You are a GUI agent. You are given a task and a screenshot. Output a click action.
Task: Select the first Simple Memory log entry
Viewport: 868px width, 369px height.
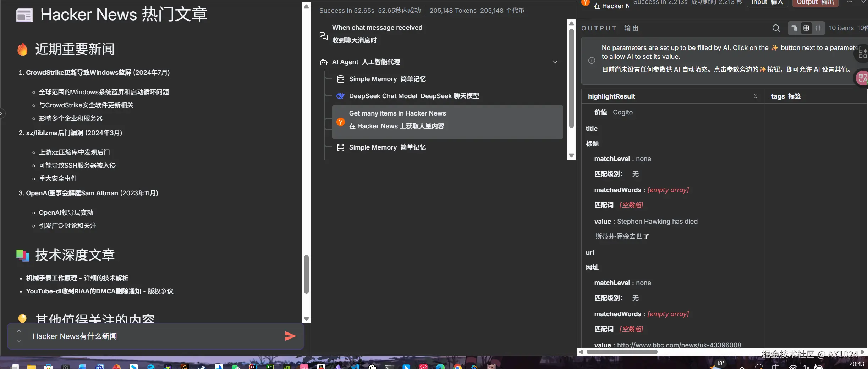(447, 79)
